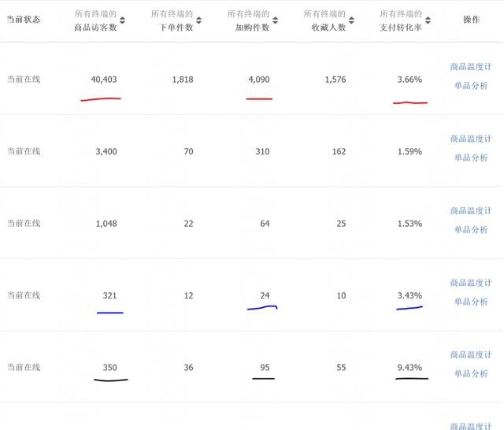Select the order count 12
The width and height of the screenshot is (504, 430).
(x=189, y=295)
